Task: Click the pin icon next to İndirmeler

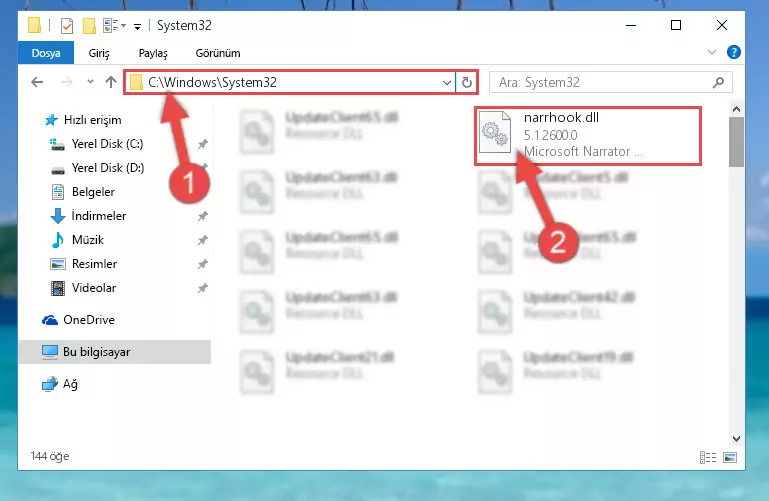Action: [x=203, y=216]
